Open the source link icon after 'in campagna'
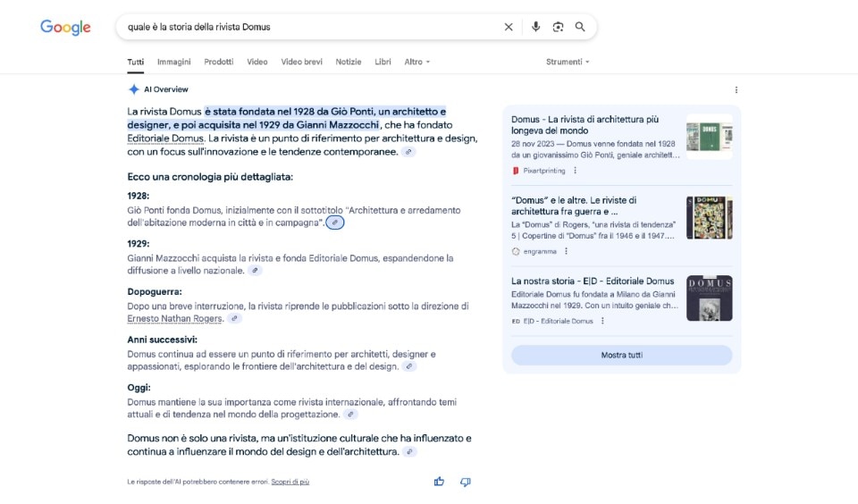The width and height of the screenshot is (858, 504). click(335, 223)
